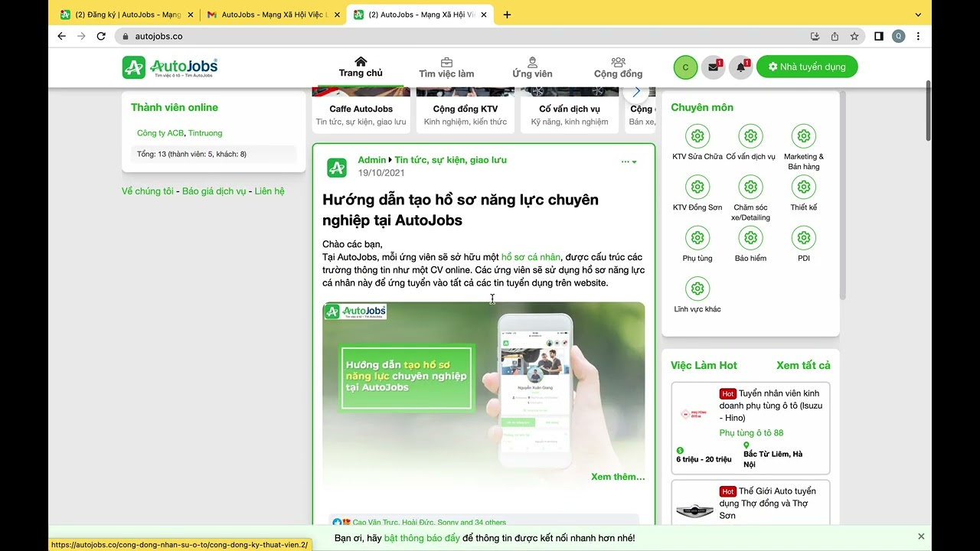
Task: Click the Nhà tuyển dụng button
Action: click(x=806, y=67)
